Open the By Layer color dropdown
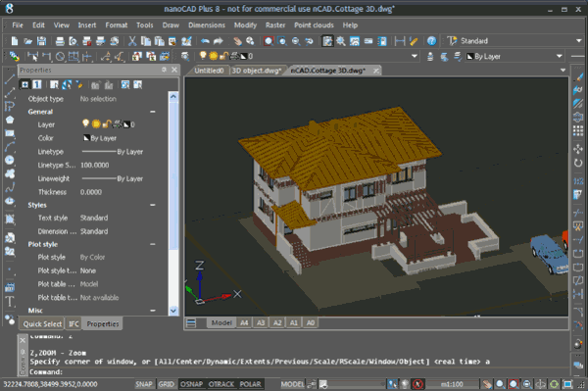 pos(560,56)
